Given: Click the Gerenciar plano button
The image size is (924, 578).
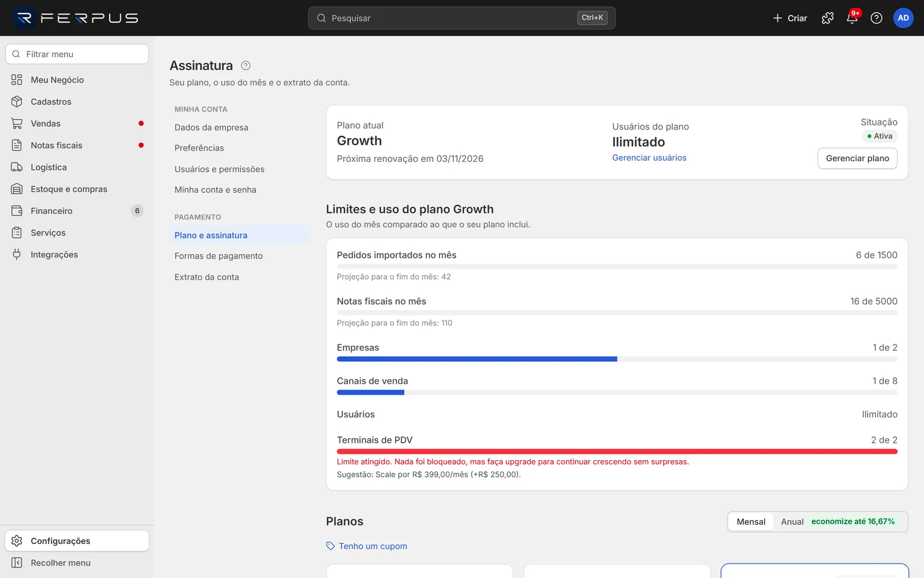Looking at the screenshot, I should coord(857,158).
